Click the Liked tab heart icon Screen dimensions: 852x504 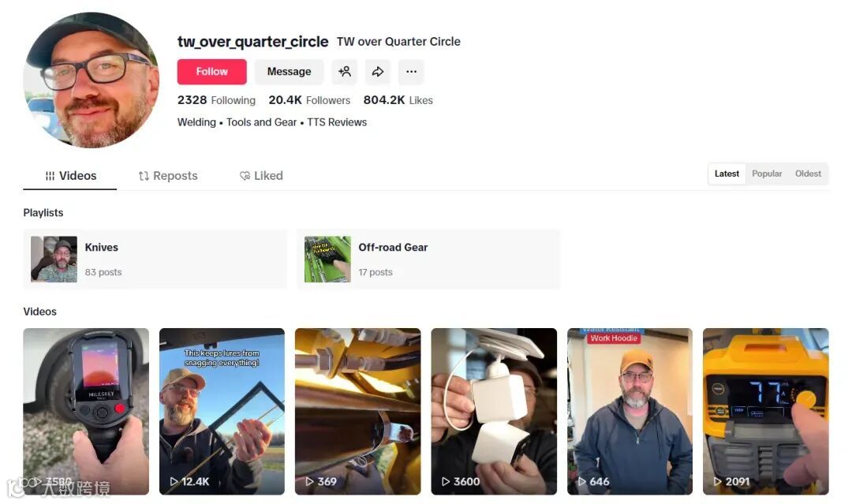(x=245, y=176)
